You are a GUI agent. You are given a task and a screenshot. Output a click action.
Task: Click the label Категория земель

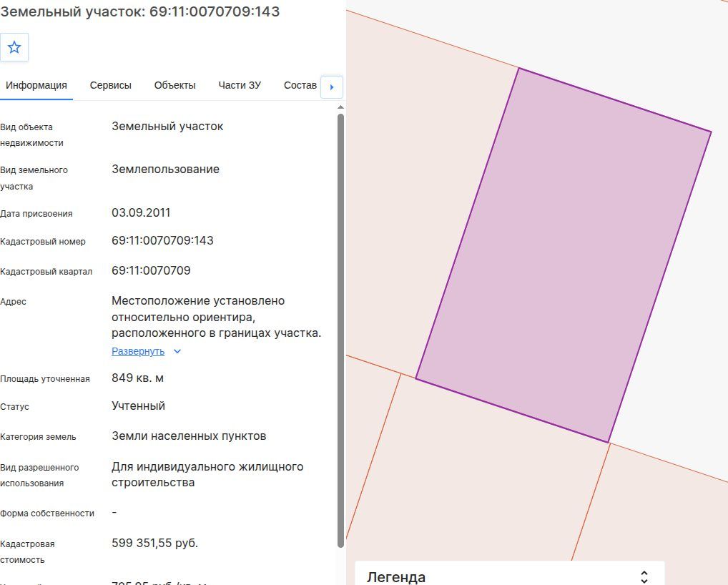[x=38, y=437]
